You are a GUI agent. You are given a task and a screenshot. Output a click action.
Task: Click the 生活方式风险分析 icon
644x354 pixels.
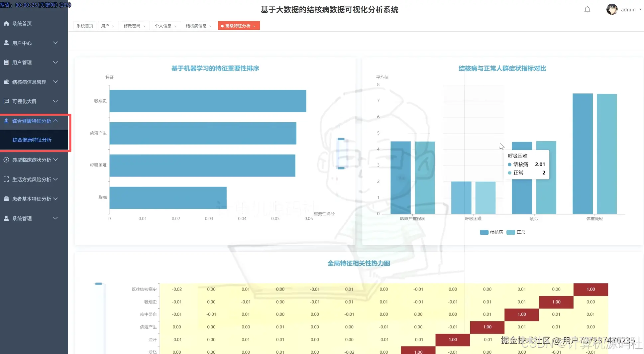6,179
